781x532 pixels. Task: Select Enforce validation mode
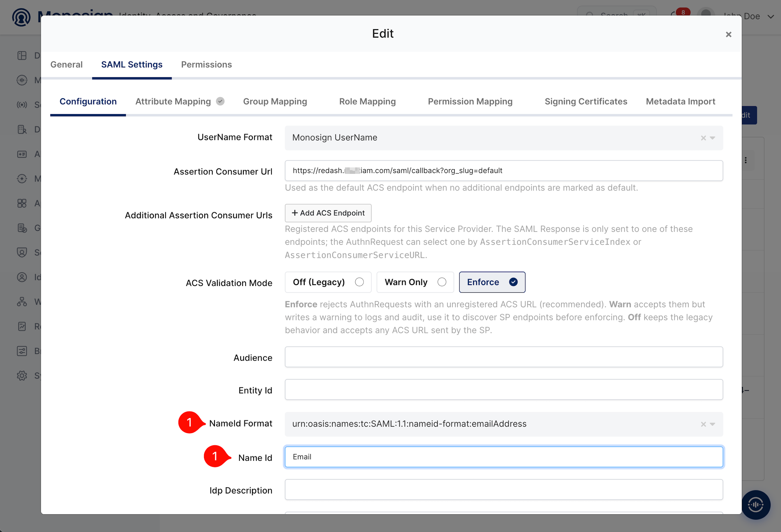click(492, 282)
